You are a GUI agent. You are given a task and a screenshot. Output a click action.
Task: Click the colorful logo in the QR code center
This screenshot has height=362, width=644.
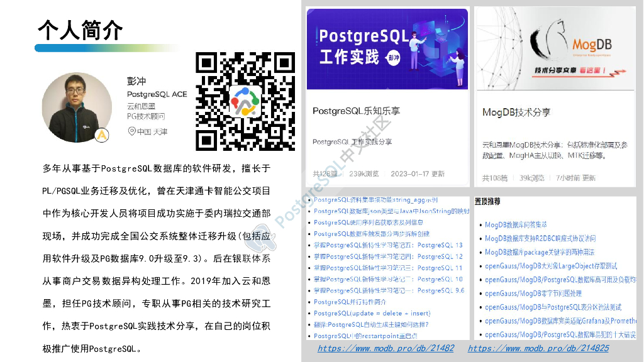tap(245, 101)
